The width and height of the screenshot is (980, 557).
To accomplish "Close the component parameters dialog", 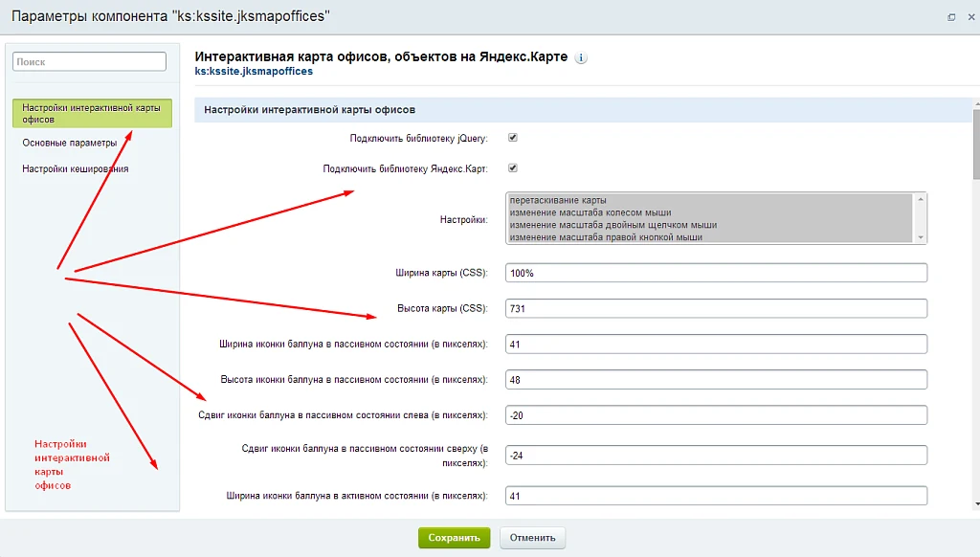I will pyautogui.click(x=971, y=17).
